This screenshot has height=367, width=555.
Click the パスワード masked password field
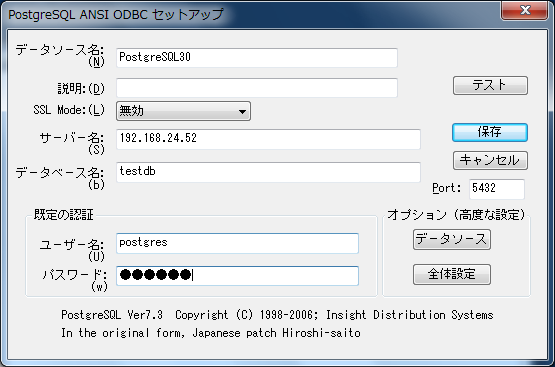click(x=237, y=276)
